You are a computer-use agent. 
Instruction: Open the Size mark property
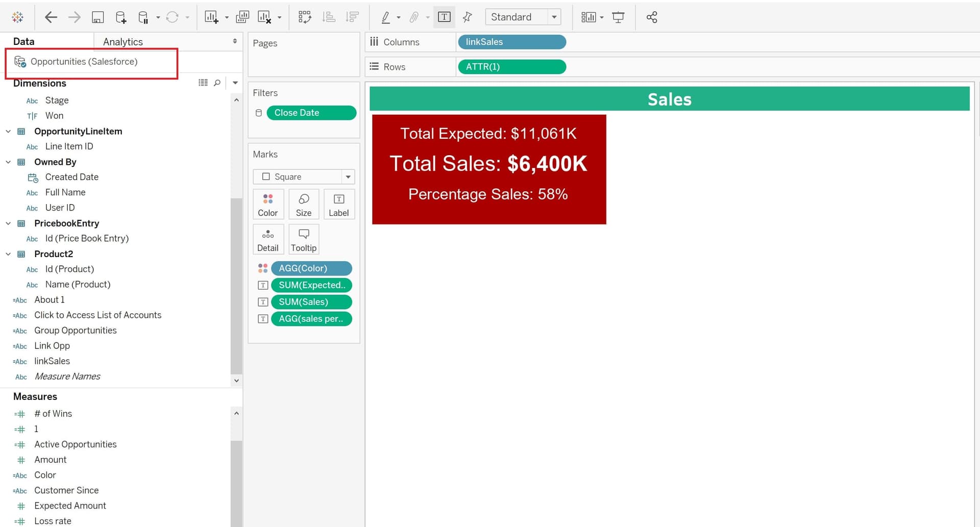[x=303, y=204]
